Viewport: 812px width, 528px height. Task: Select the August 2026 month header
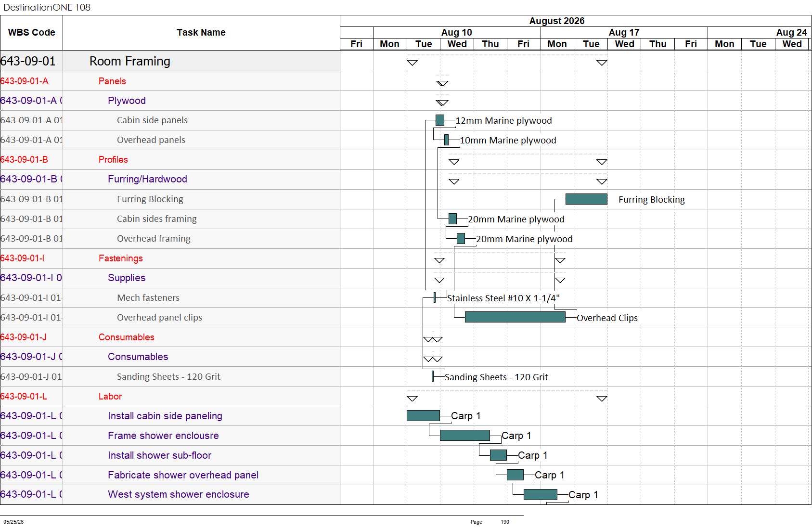coord(557,21)
